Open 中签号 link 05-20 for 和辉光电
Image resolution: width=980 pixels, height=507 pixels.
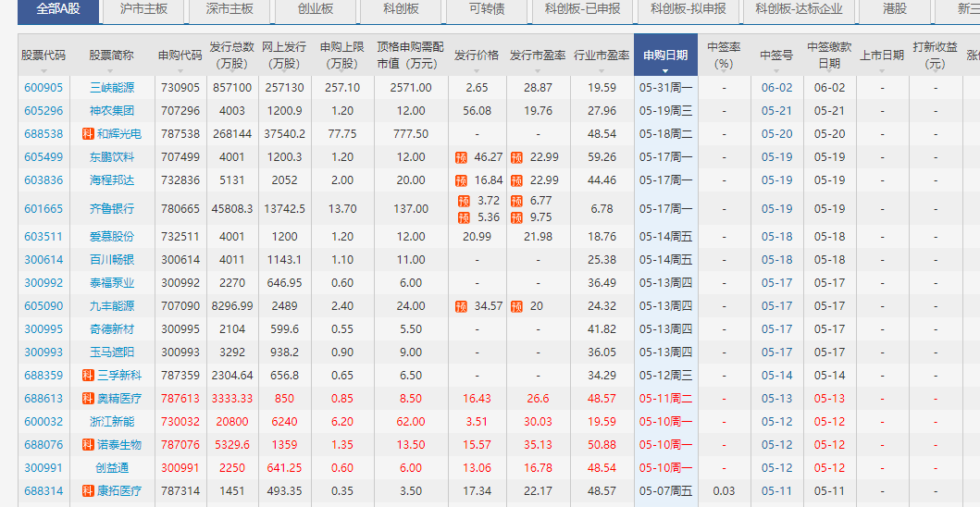tap(777, 134)
